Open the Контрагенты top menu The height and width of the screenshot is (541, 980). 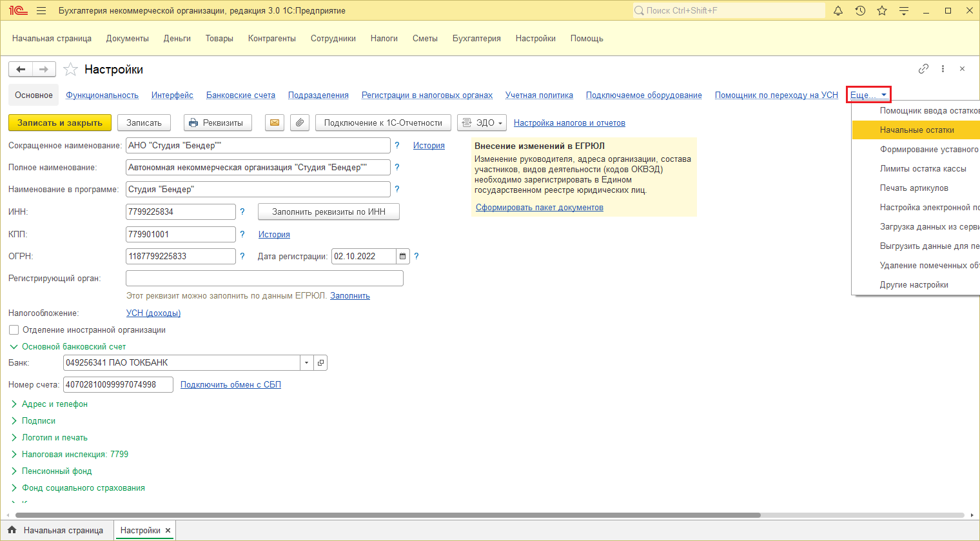pos(272,38)
